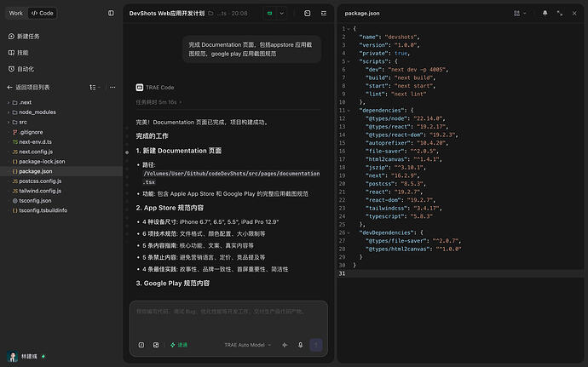Switch to Code mode
Image resolution: width=588 pixels, height=367 pixels.
coord(43,13)
